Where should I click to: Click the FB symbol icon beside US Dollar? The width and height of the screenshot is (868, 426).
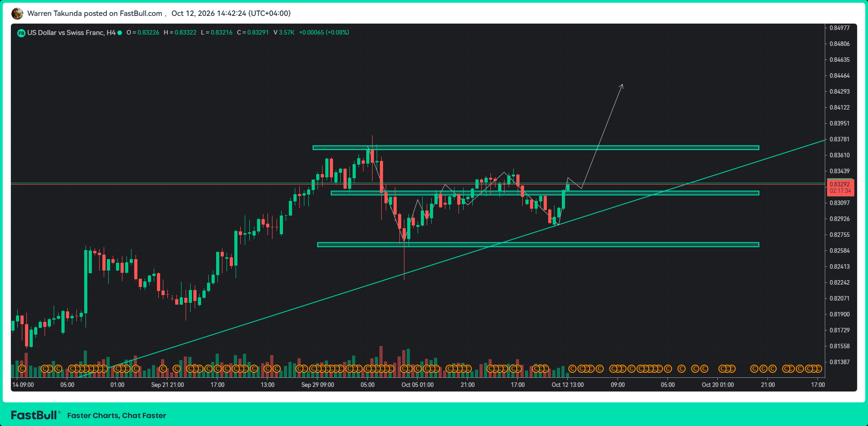click(21, 33)
